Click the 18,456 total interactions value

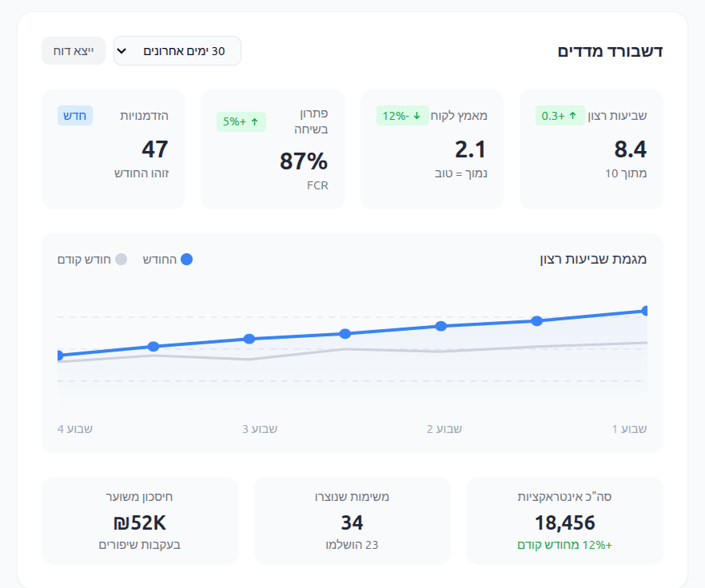coord(564,522)
